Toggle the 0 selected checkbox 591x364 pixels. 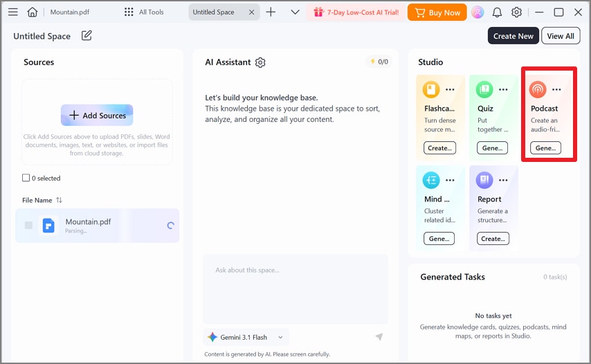coord(26,178)
